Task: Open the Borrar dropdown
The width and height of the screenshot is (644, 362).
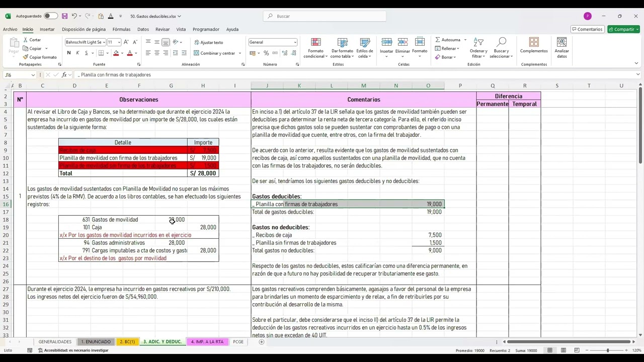Action: [x=445, y=57]
